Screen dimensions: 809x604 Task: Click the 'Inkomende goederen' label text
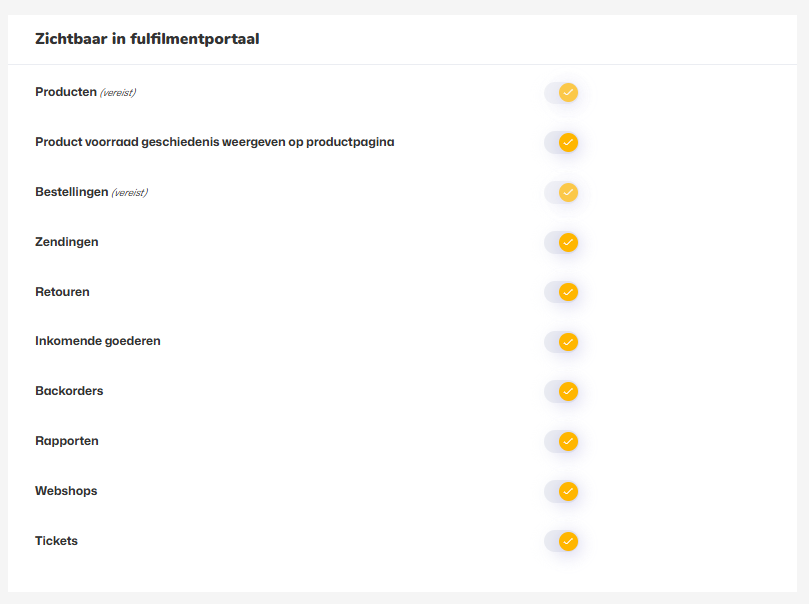tap(97, 341)
